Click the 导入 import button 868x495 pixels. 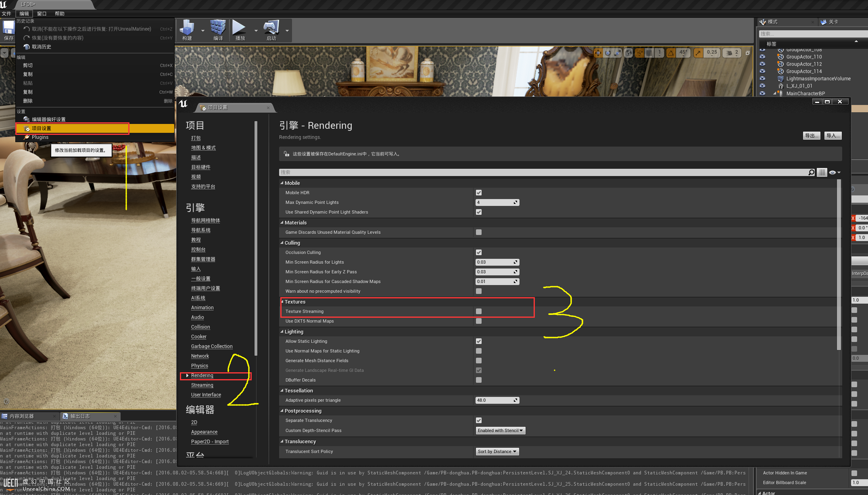pyautogui.click(x=833, y=136)
